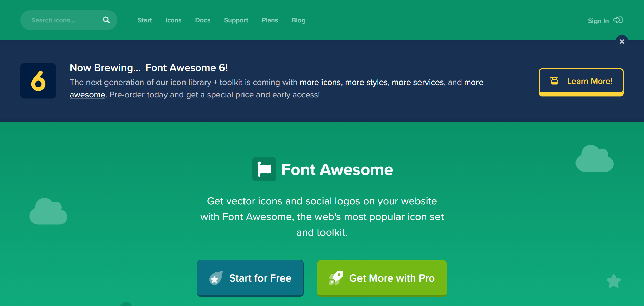This screenshot has width=644, height=306.
Task: Click the search magnifier icon
Action: 106,20
